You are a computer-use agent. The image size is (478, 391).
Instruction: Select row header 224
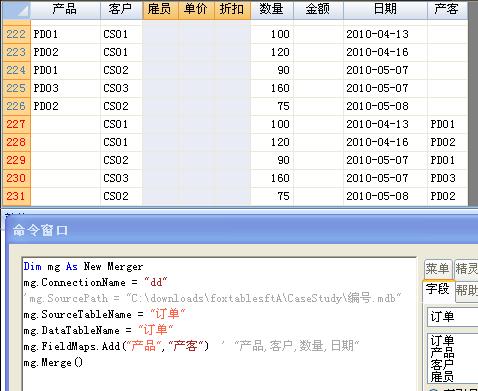(x=16, y=70)
